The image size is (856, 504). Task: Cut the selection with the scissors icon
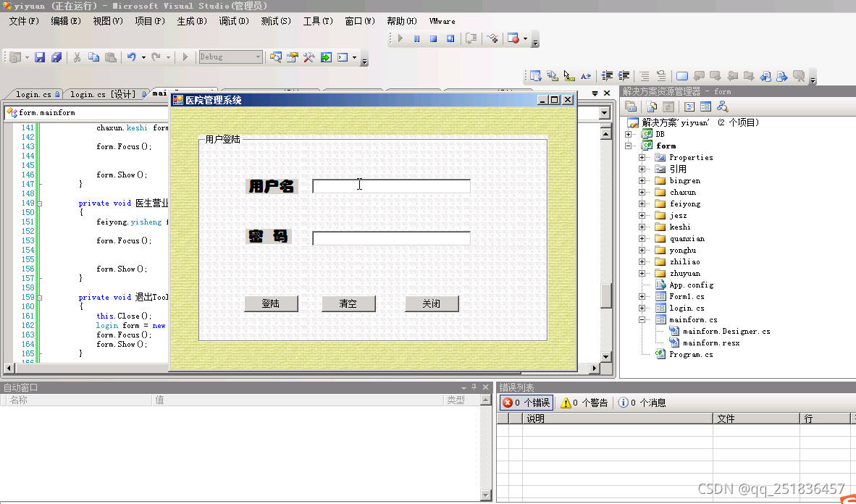click(77, 56)
